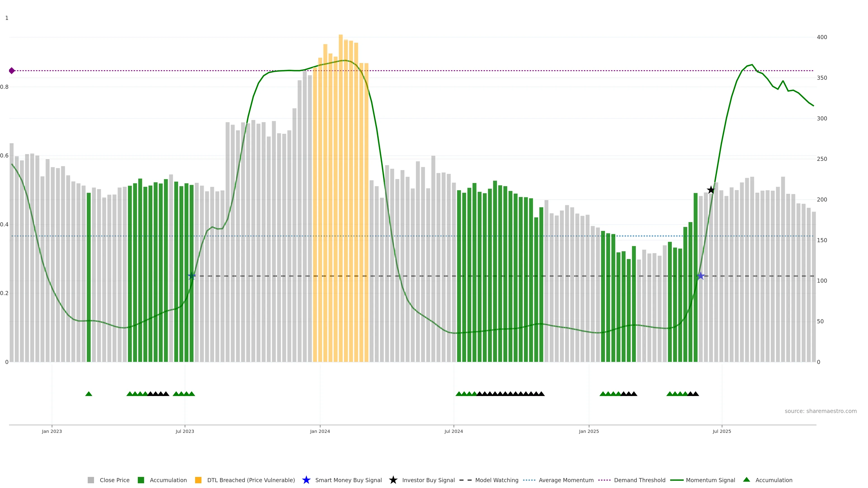Click Investor Buy Signal legend star
Image resolution: width=868 pixels, height=488 pixels.
tap(393, 480)
